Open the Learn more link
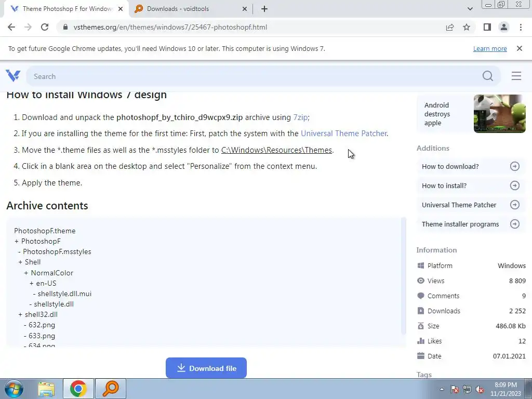Screen dimensions: 532x399 [490, 48]
